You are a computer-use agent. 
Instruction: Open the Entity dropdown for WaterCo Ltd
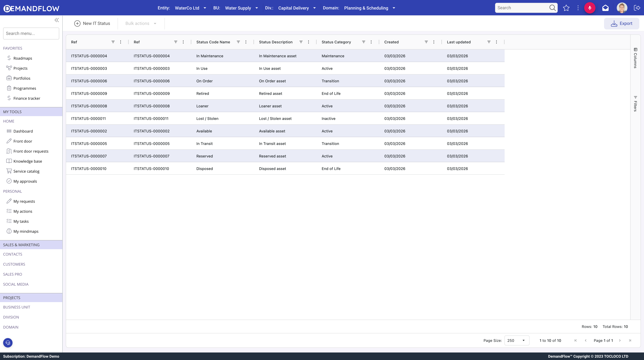click(x=205, y=8)
